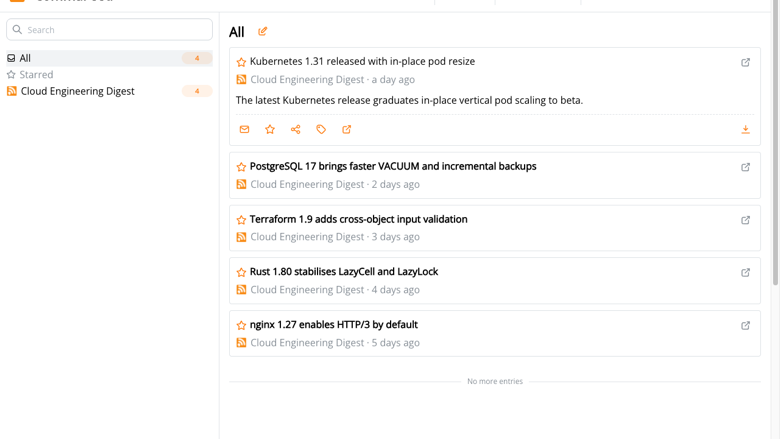Open the tag icon for the Kubernetes entry
The width and height of the screenshot is (780, 439).
coord(321,129)
